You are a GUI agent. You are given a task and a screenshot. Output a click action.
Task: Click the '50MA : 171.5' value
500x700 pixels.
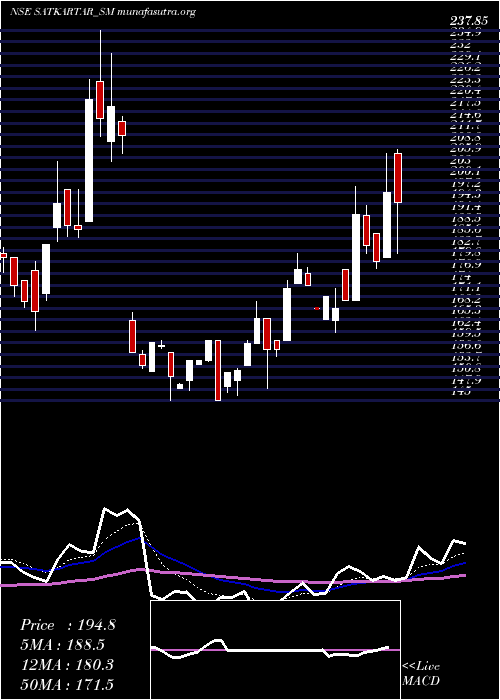pyautogui.click(x=67, y=684)
